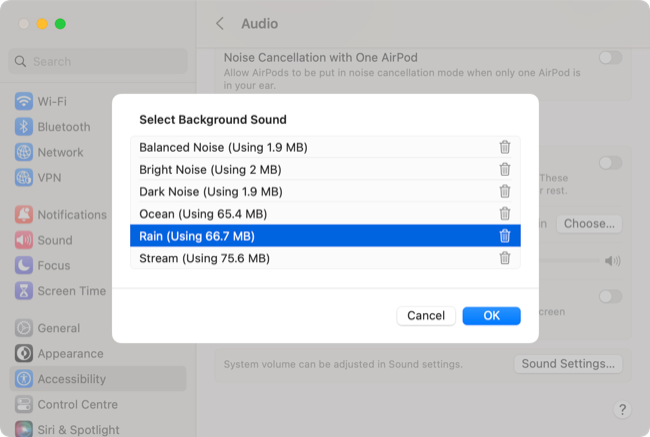
Task: Cancel the background sound dialog
Action: (425, 315)
